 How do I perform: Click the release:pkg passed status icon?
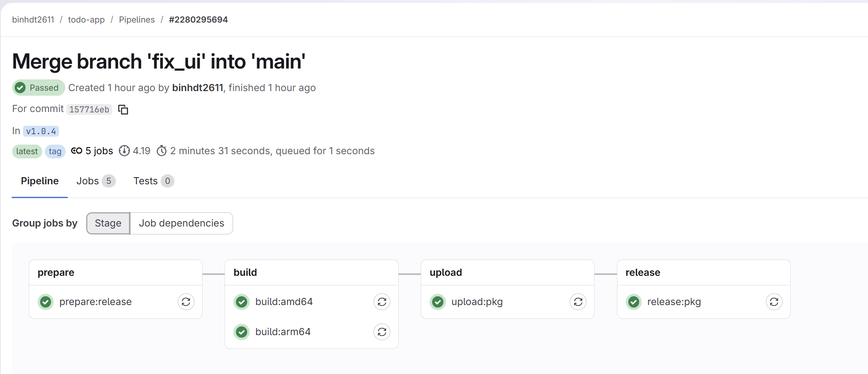pyautogui.click(x=634, y=302)
